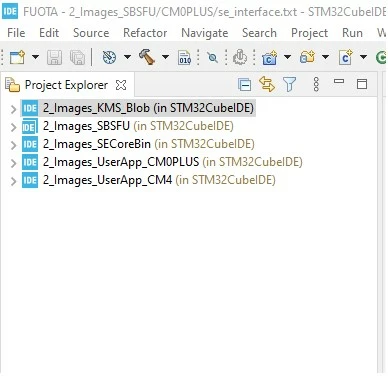Expand the 2_Images_UserApp_CM0PLUS project
This screenshot has height=377, width=388.
[13, 163]
